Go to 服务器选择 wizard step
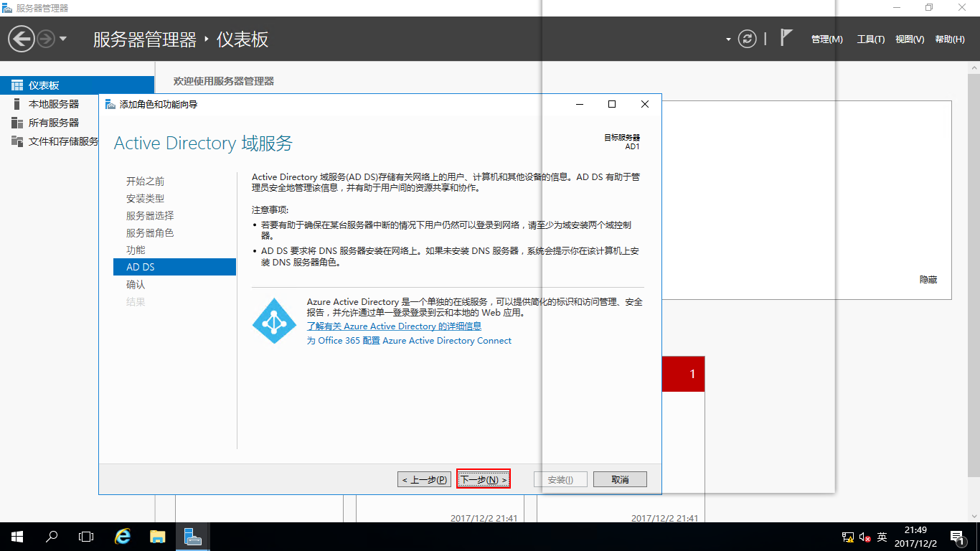 coord(150,216)
